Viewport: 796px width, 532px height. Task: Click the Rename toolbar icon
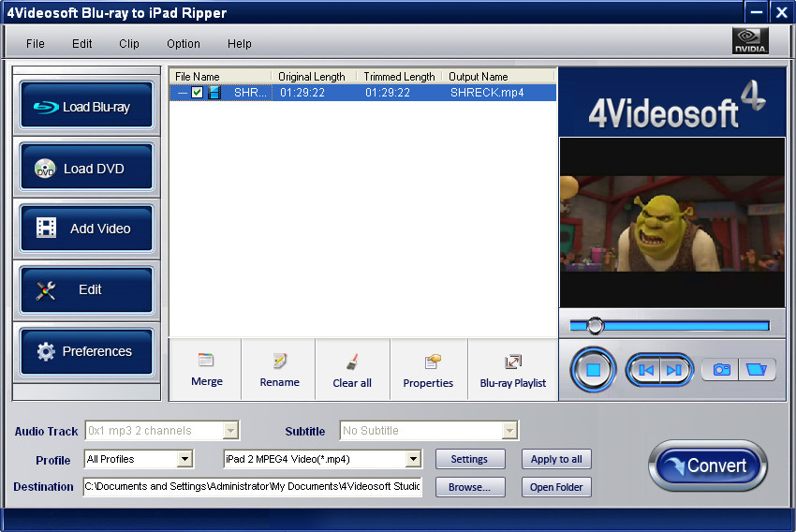[279, 370]
